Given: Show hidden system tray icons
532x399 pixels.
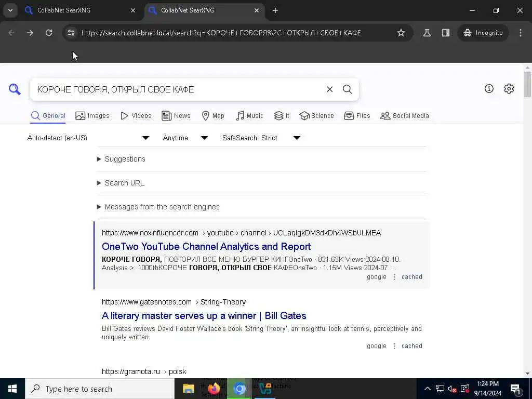Looking at the screenshot, I should coord(428,389).
